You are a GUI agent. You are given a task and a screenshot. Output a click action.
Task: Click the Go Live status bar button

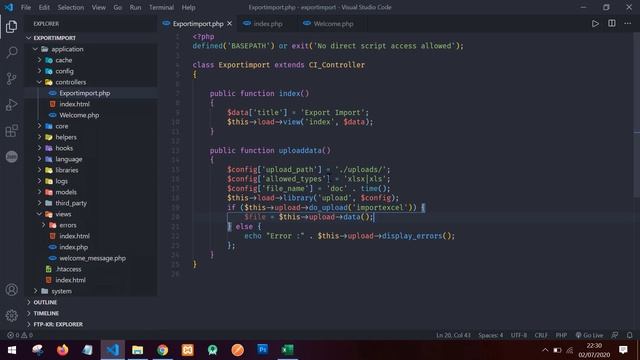pyautogui.click(x=589, y=335)
